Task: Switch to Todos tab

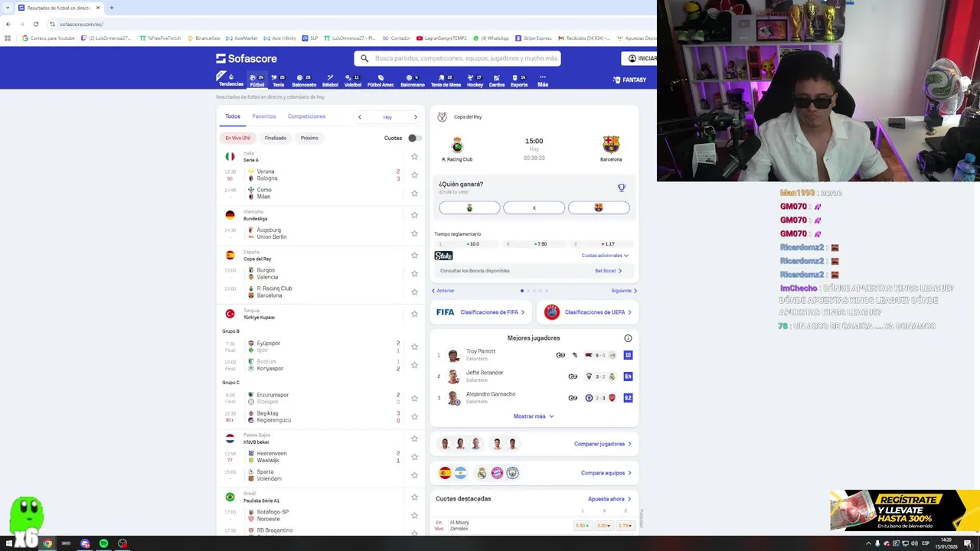Action: click(233, 116)
